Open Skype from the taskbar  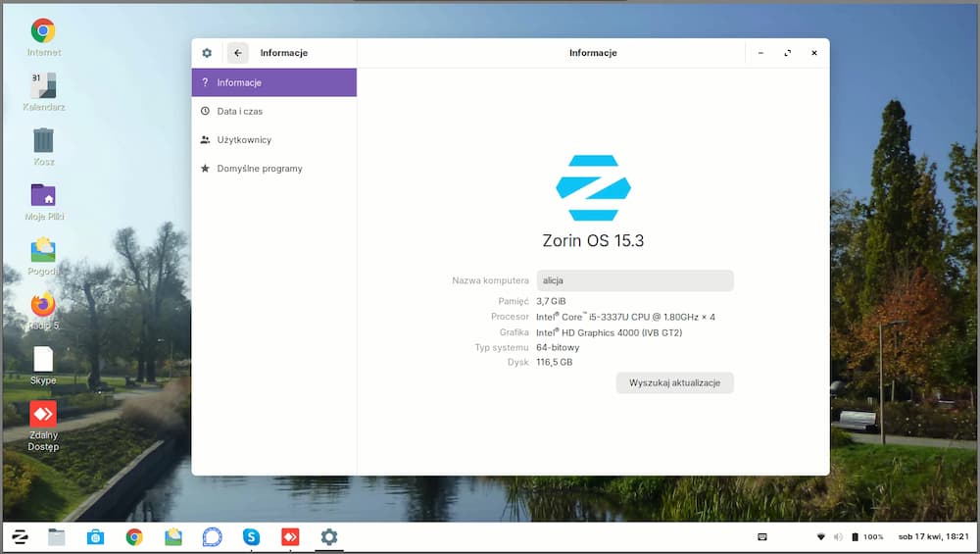click(251, 536)
